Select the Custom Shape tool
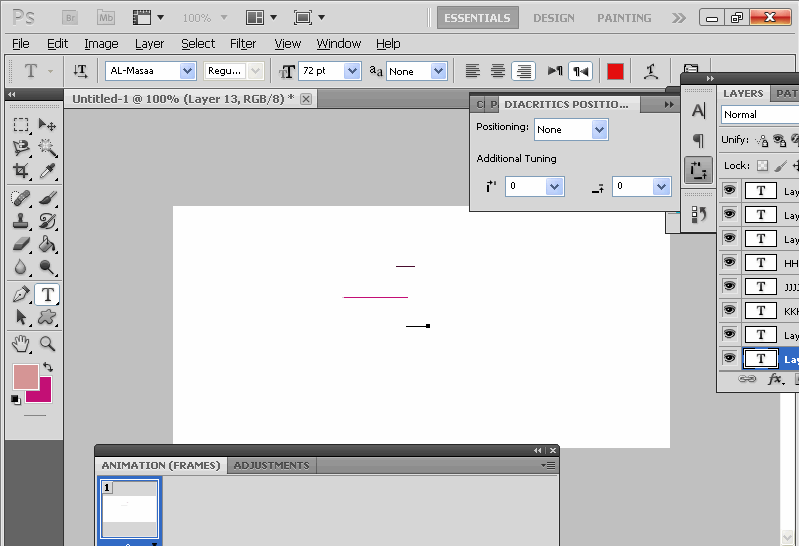Image resolution: width=799 pixels, height=546 pixels. 47,317
